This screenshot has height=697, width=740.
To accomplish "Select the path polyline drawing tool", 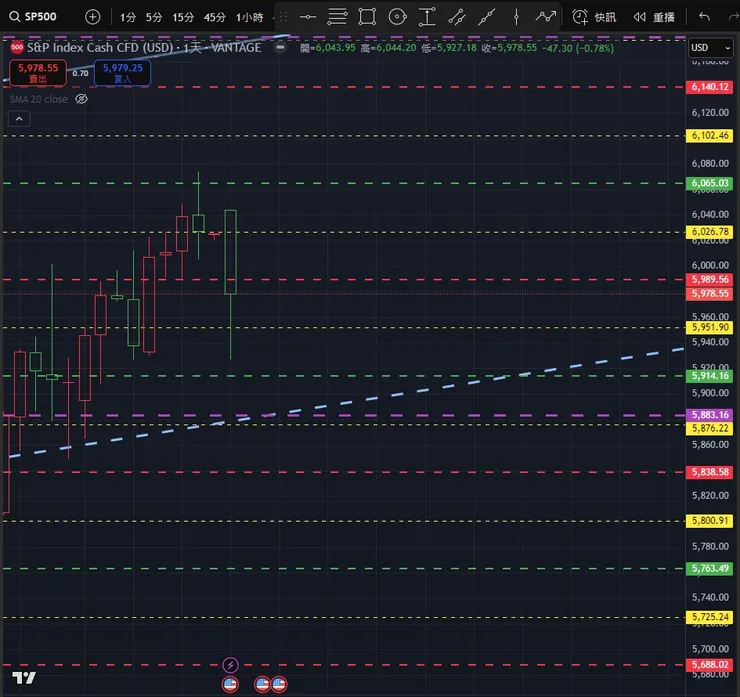I will pos(546,17).
